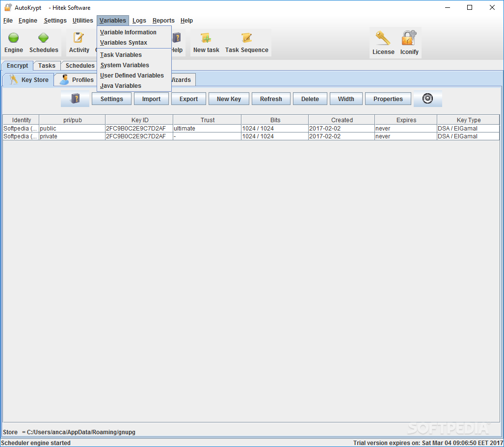The height and width of the screenshot is (447, 504).
Task: Click the ultimate trust cell
Action: (207, 128)
